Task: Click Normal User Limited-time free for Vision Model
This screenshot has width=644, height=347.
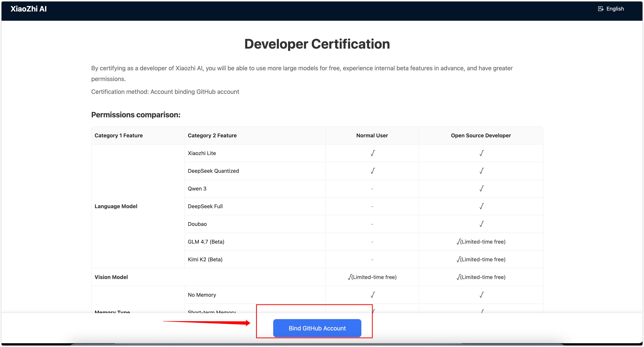Action: [372, 277]
